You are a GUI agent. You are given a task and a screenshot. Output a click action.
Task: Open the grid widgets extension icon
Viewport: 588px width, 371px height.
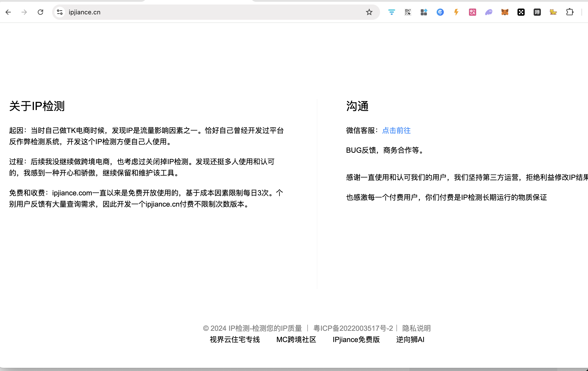pos(424,12)
